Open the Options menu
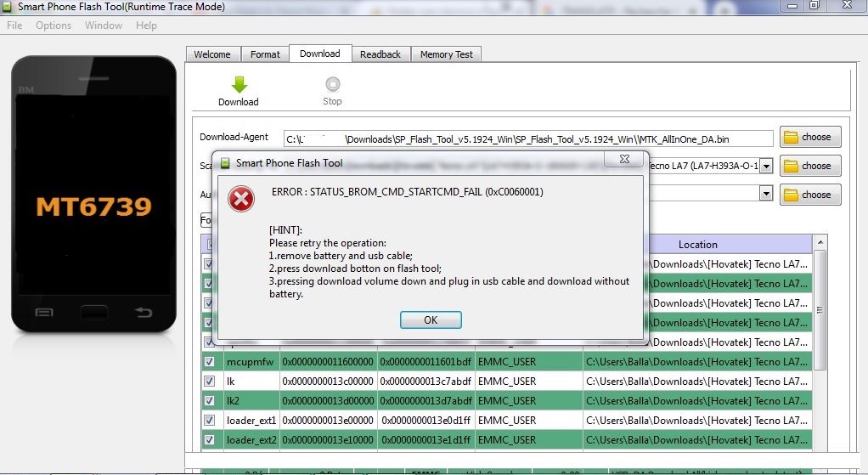 (54, 25)
